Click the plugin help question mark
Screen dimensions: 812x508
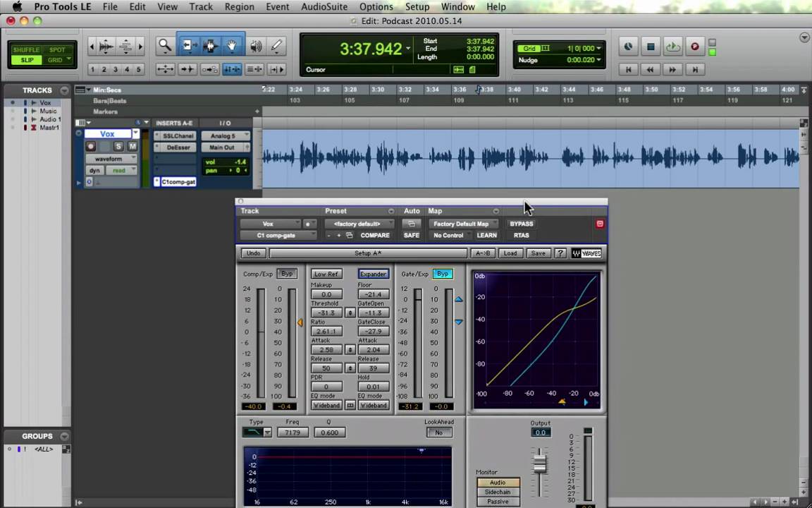[560, 253]
